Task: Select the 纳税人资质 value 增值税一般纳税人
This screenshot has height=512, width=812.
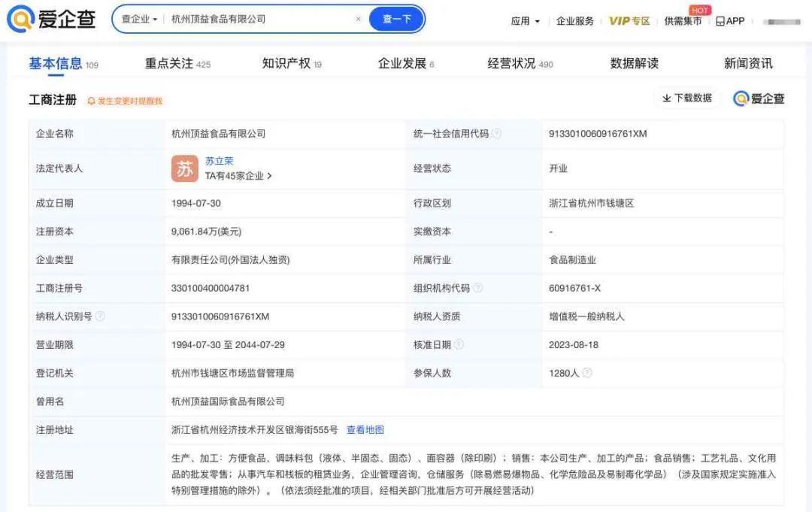Action: tap(586, 317)
